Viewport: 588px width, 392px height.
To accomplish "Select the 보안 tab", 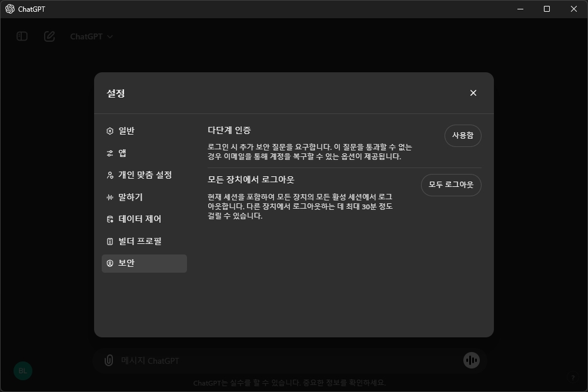I will click(145, 263).
